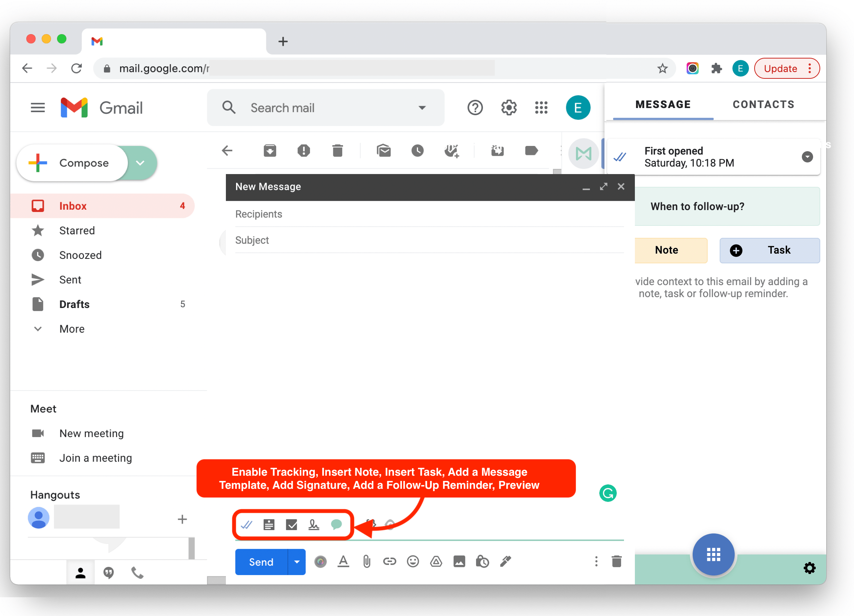The width and height of the screenshot is (854, 616).
Task: Toggle the insert task checkbox icon
Action: pyautogui.click(x=292, y=524)
